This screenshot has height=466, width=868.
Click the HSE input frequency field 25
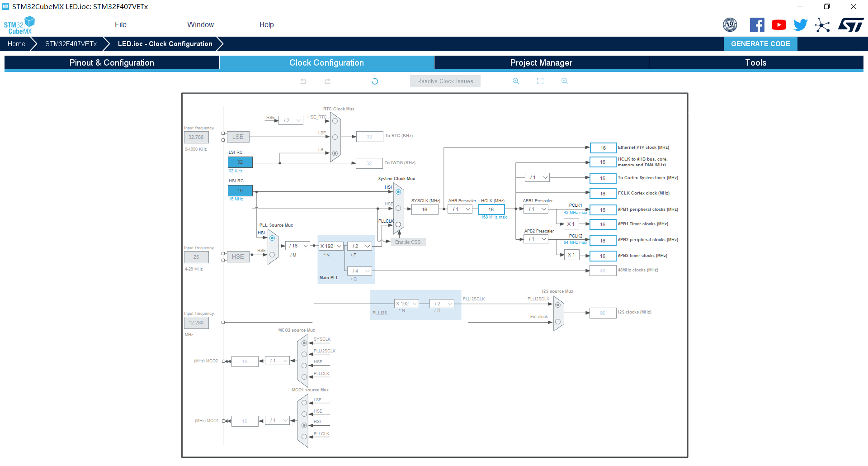[x=196, y=257]
